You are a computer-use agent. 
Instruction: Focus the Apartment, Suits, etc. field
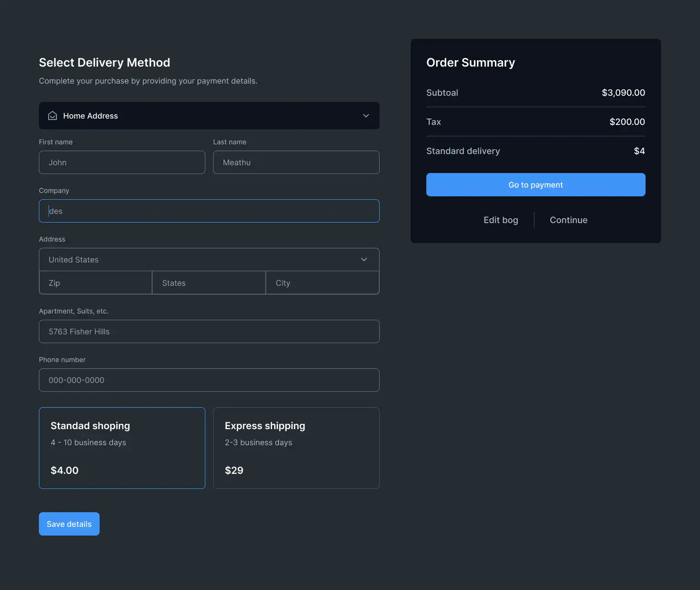[x=209, y=331]
